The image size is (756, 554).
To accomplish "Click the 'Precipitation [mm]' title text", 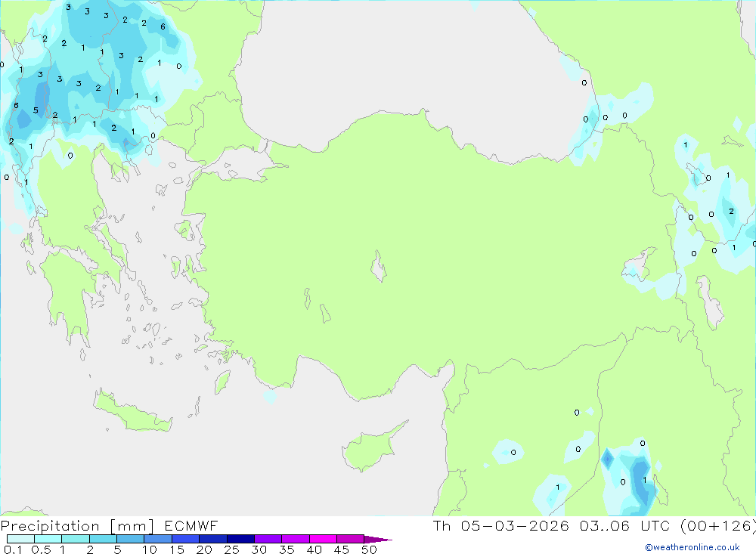I will pos(77,526).
